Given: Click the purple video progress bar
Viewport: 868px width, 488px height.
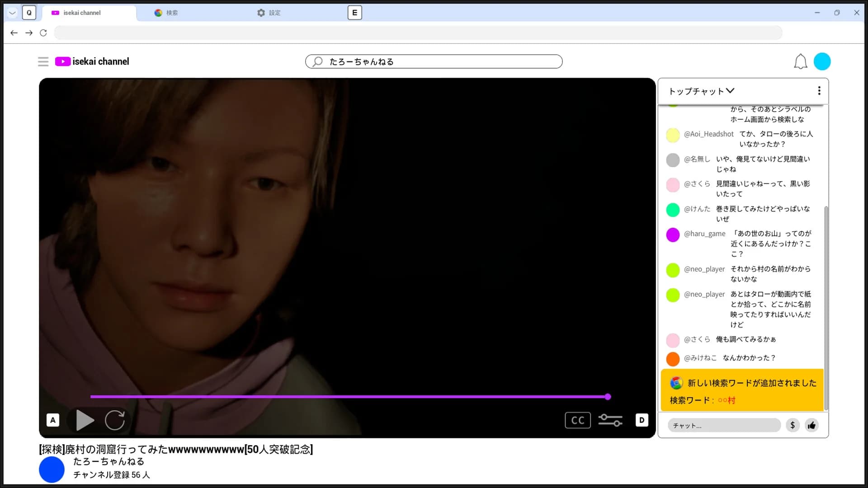Looking at the screenshot, I should tap(349, 397).
